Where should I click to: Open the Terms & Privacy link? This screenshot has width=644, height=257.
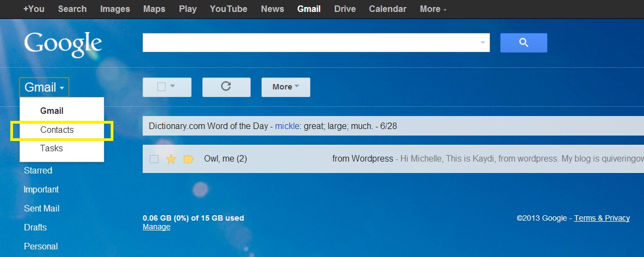(x=602, y=218)
